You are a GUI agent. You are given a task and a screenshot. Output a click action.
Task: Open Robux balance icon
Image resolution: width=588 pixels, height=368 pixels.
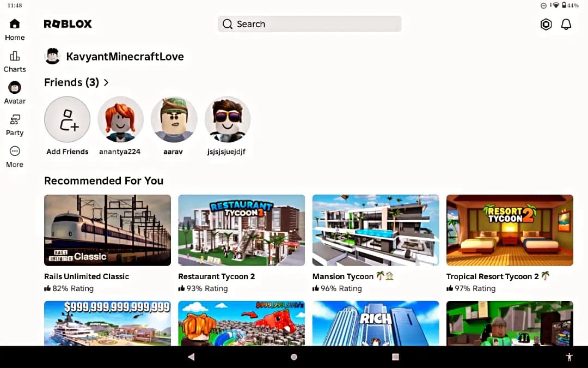click(x=546, y=25)
